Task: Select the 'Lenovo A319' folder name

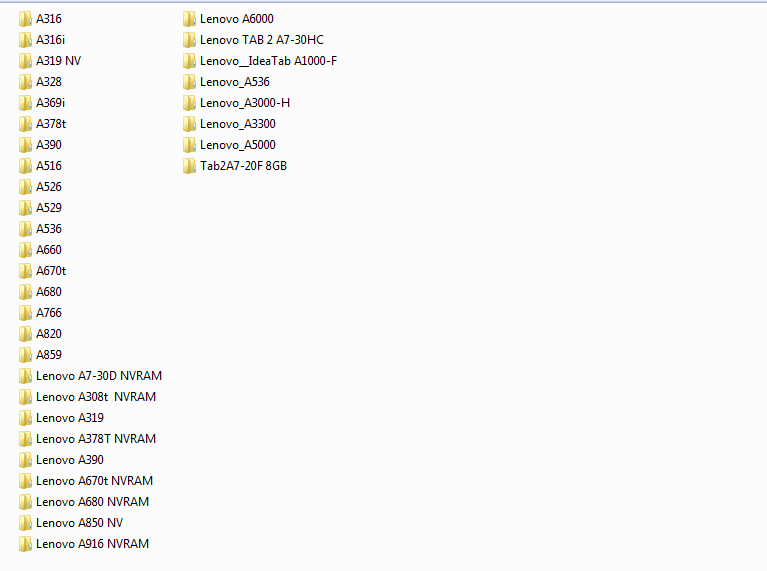Action: coord(70,418)
